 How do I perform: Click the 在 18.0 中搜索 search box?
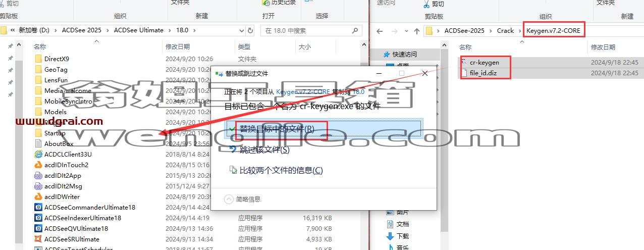coord(306,30)
